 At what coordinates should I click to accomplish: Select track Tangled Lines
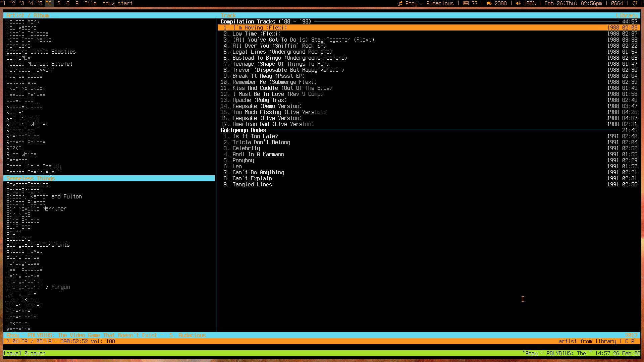429,184
